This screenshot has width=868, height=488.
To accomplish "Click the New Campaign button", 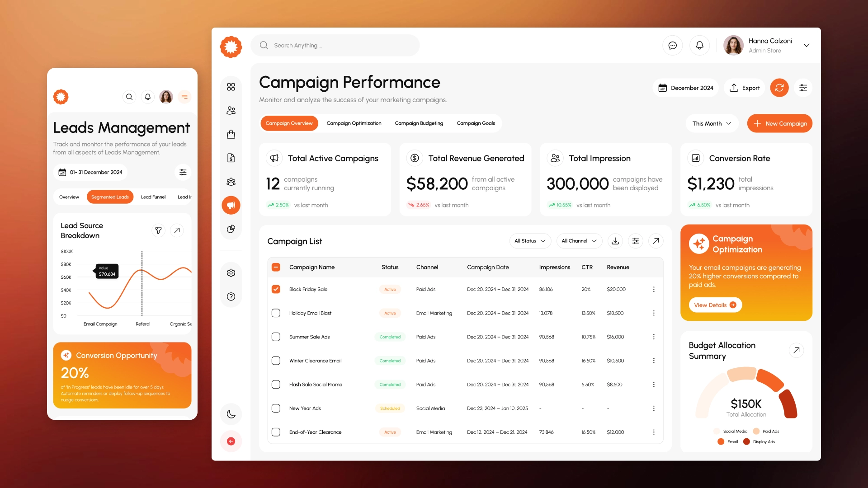I will pos(779,123).
